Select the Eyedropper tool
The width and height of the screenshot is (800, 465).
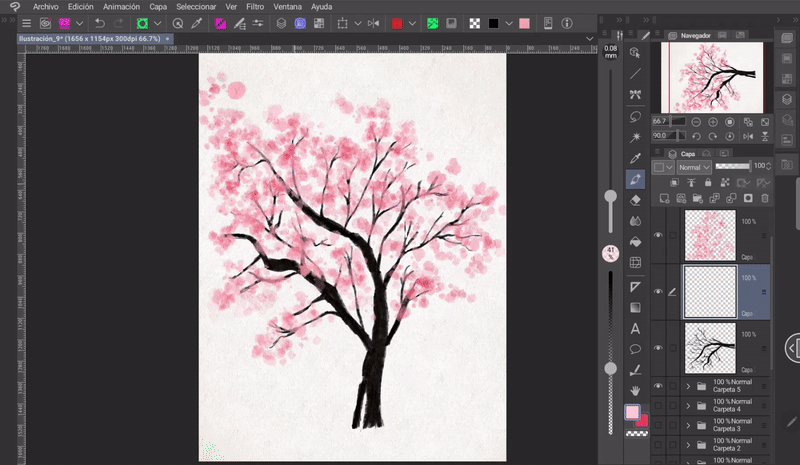[635, 158]
